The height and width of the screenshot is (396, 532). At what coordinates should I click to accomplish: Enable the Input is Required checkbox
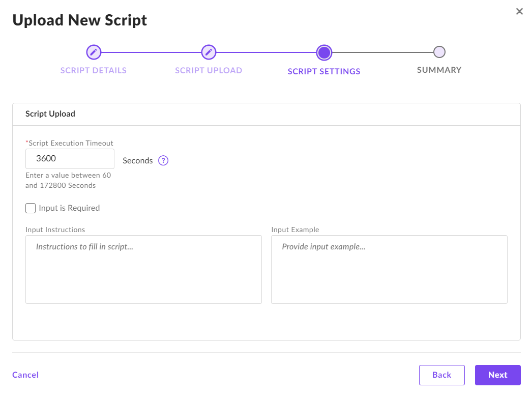pyautogui.click(x=31, y=208)
